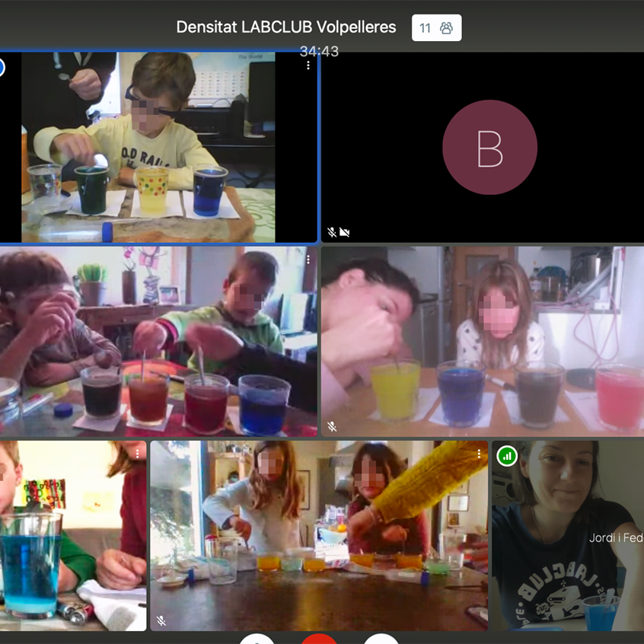
Task: Click the participant counter showing 11
Action: click(x=423, y=27)
